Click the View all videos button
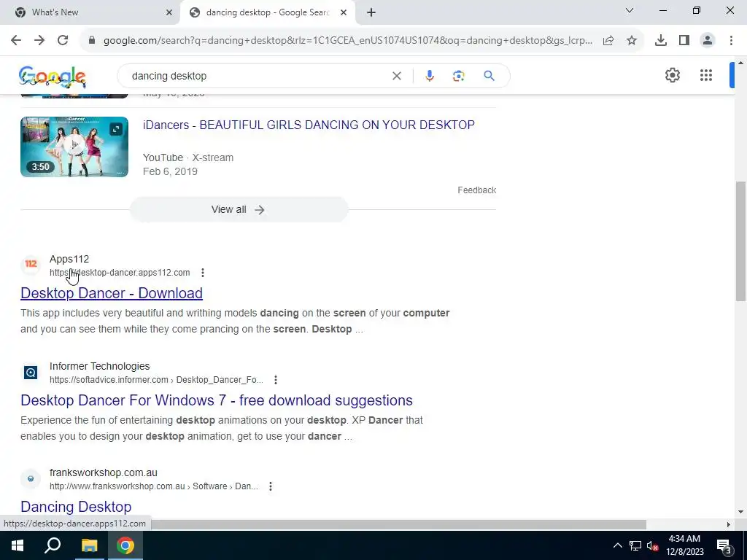 tap(239, 209)
